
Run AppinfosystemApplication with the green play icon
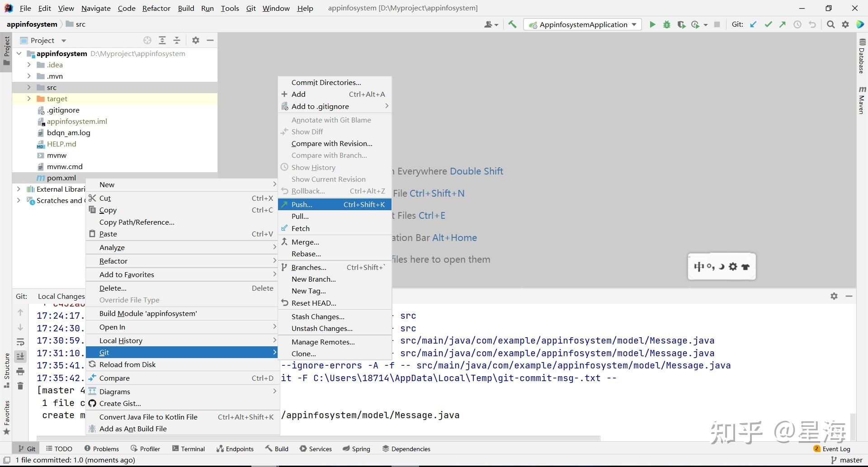[652, 24]
